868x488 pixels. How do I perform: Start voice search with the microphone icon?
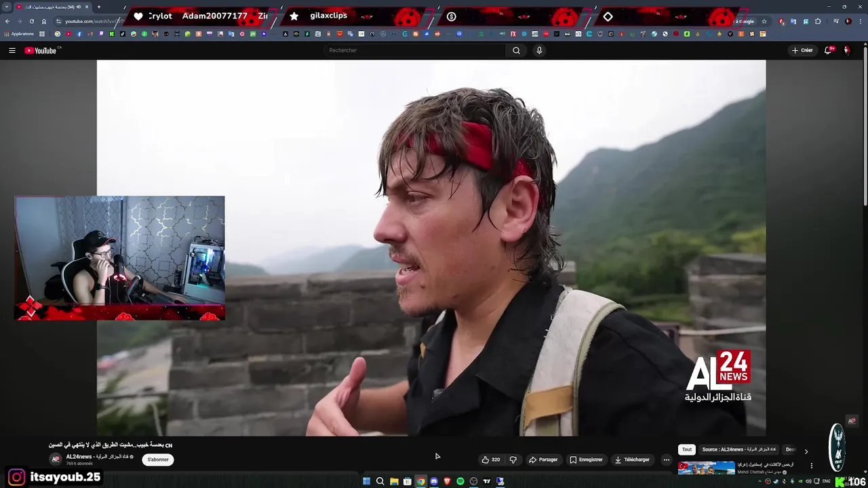539,50
